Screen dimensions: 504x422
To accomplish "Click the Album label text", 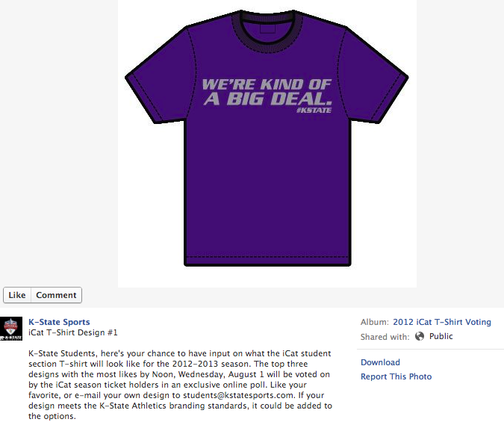I will [x=375, y=322].
